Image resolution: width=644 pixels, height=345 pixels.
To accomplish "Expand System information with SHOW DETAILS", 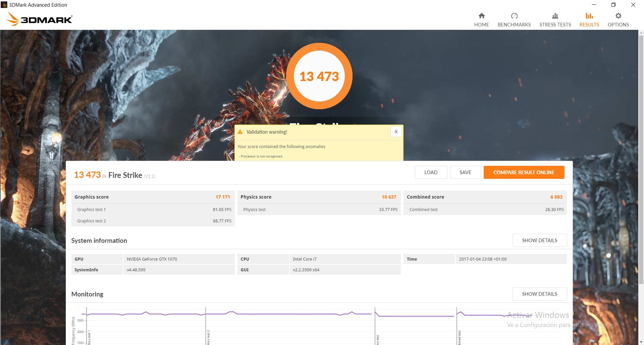I will (x=539, y=240).
